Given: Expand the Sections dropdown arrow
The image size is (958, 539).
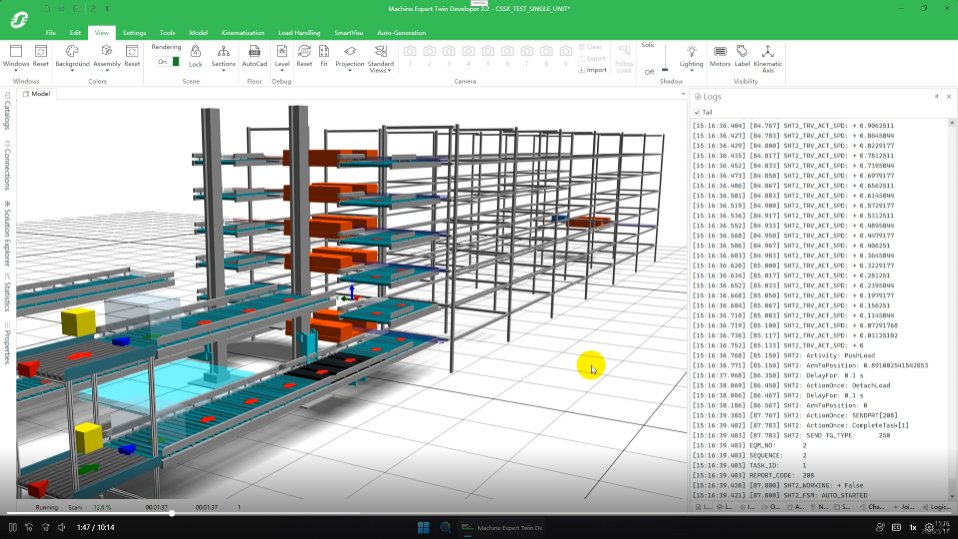Looking at the screenshot, I should tap(223, 70).
